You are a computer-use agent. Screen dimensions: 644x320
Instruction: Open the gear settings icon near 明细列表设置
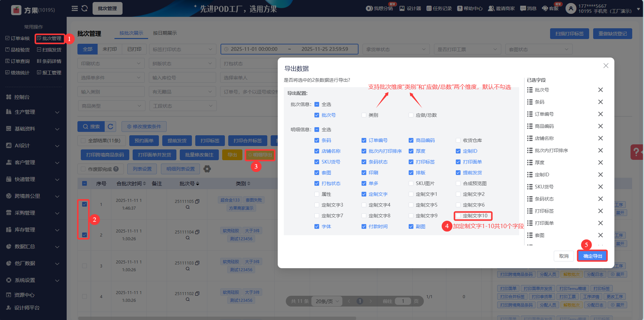pos(207,169)
